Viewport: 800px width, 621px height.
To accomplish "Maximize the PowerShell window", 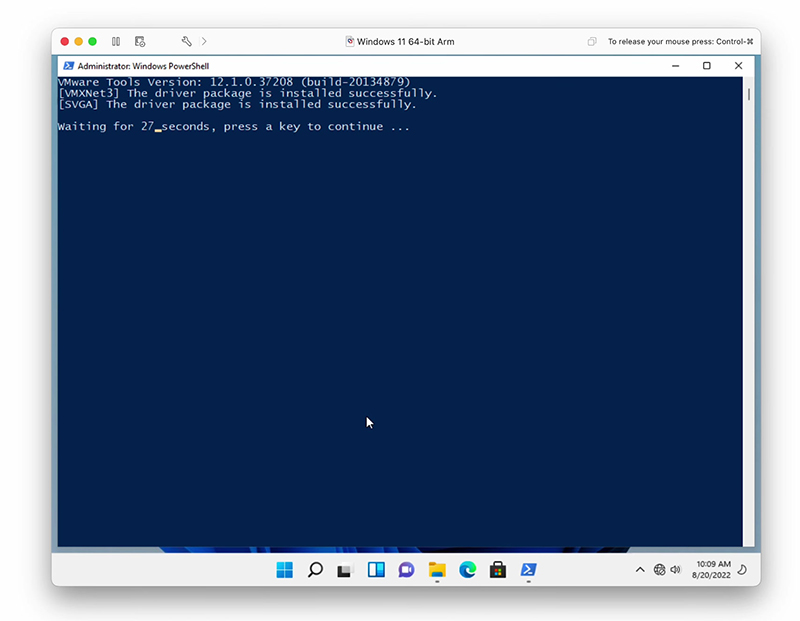I will coord(707,66).
